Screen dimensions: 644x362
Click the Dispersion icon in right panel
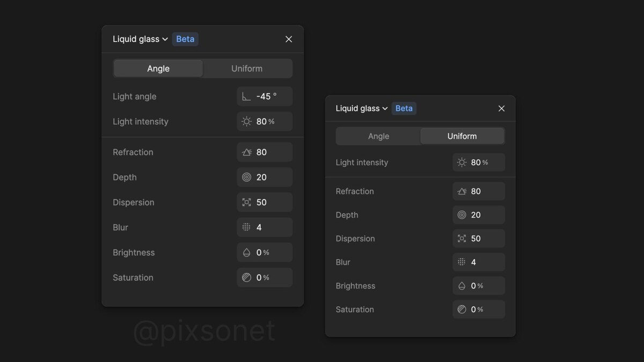tap(462, 239)
